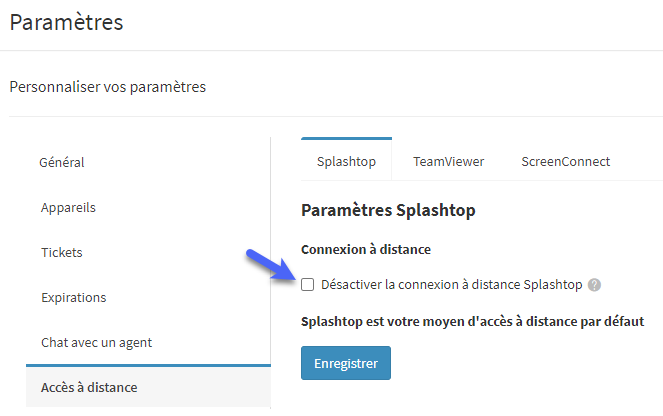Click the Paramètres Splashtop heading
The height and width of the screenshot is (416, 663).
(x=388, y=210)
